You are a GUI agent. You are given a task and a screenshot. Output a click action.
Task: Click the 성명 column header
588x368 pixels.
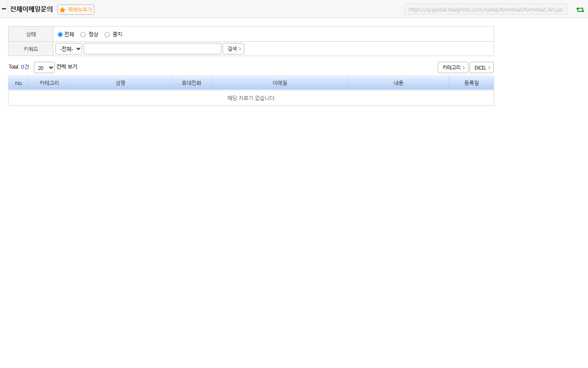click(120, 83)
